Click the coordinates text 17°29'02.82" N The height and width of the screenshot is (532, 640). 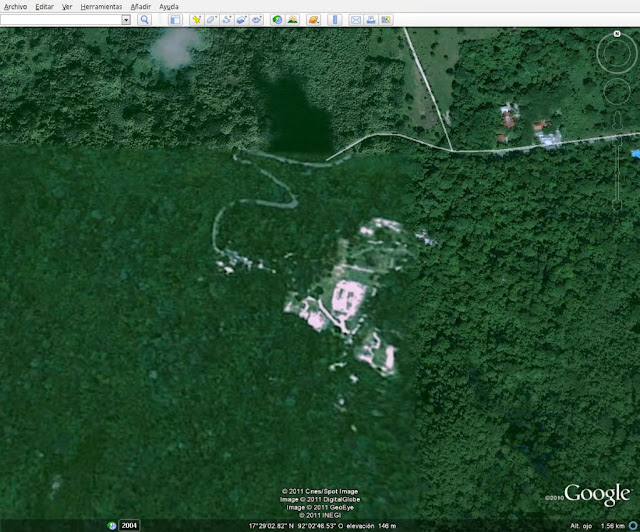[x=271, y=526]
